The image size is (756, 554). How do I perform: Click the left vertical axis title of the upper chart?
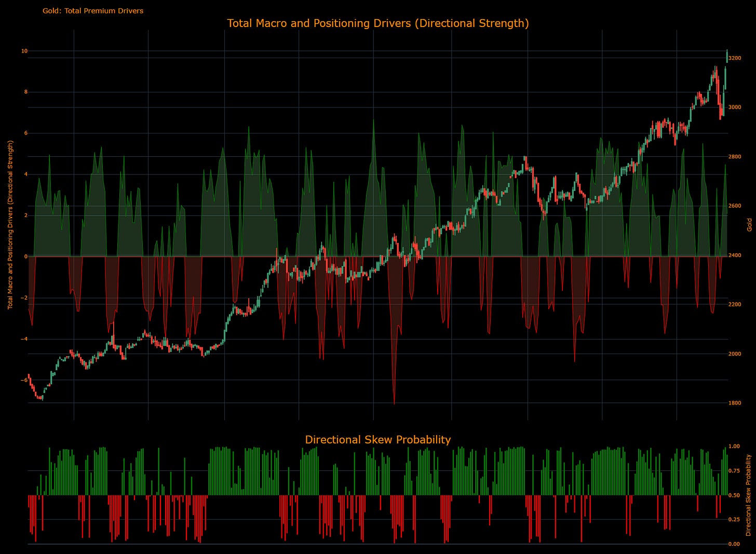pos(10,225)
